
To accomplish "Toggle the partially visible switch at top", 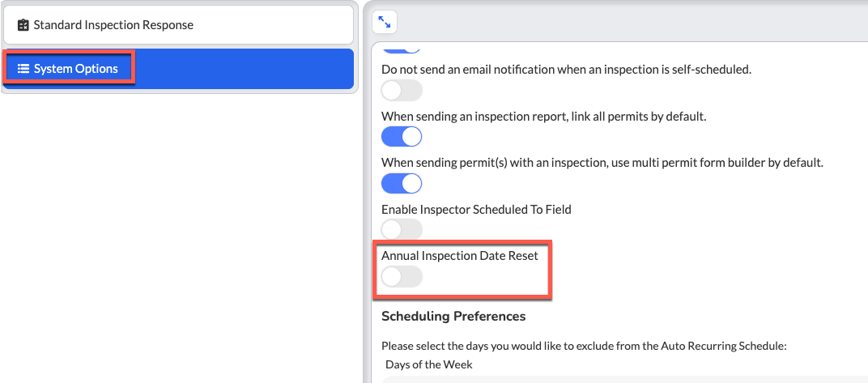I will point(402,49).
